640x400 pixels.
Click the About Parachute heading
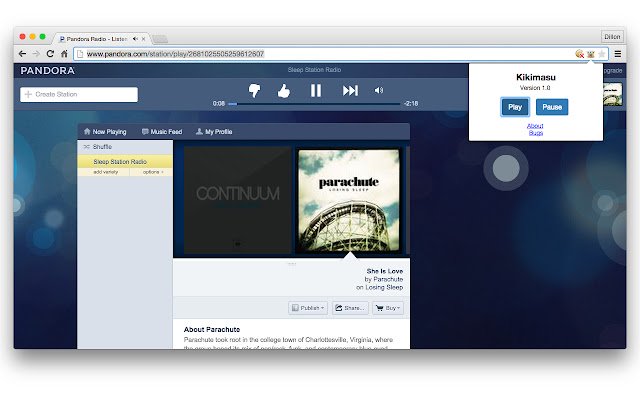click(212, 329)
